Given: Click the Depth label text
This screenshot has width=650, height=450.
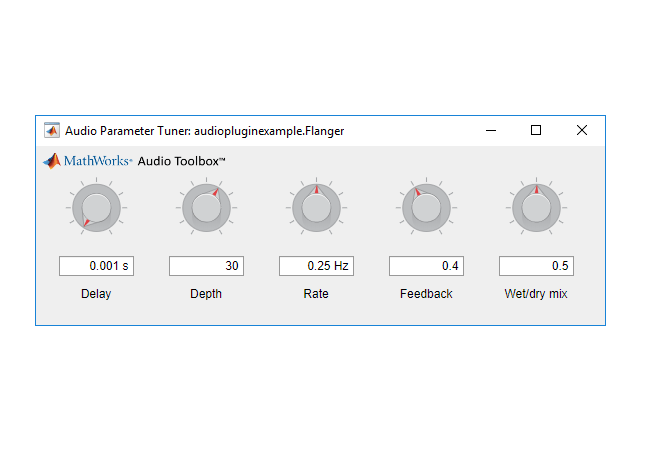Looking at the screenshot, I should 206,294.
